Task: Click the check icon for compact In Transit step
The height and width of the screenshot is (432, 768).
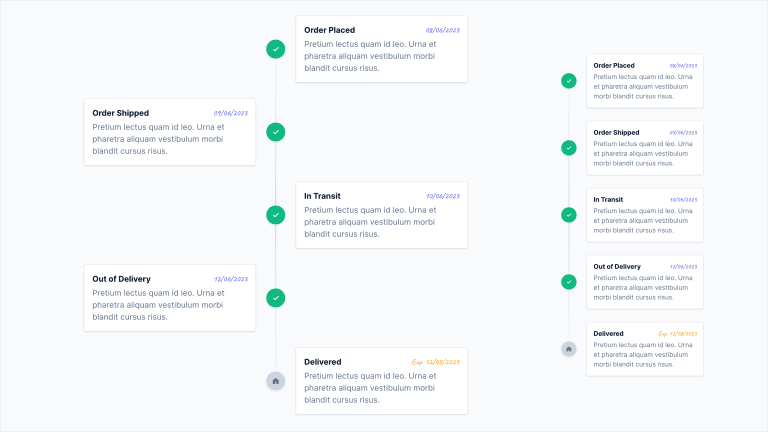Action: [569, 215]
